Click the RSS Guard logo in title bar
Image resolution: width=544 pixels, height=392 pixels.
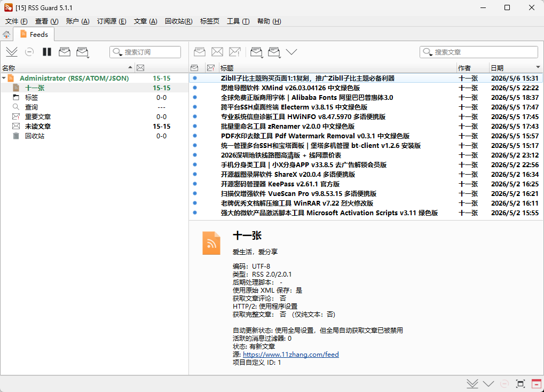(x=9, y=7)
